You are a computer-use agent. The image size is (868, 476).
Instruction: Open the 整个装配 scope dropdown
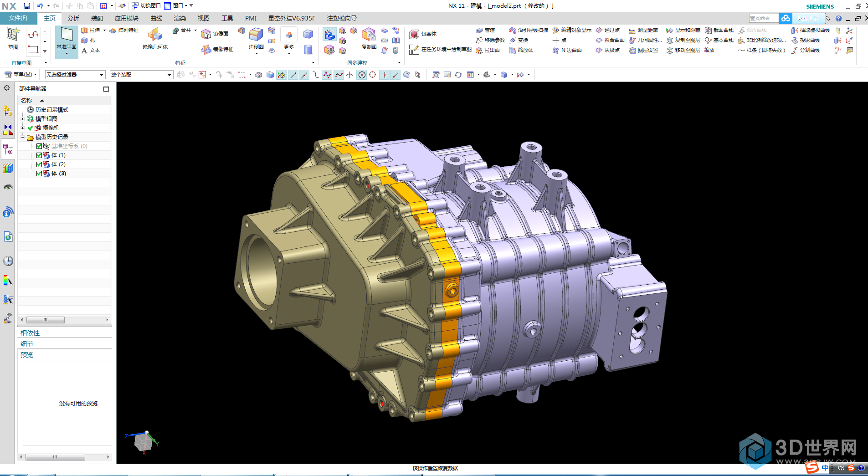pos(142,75)
